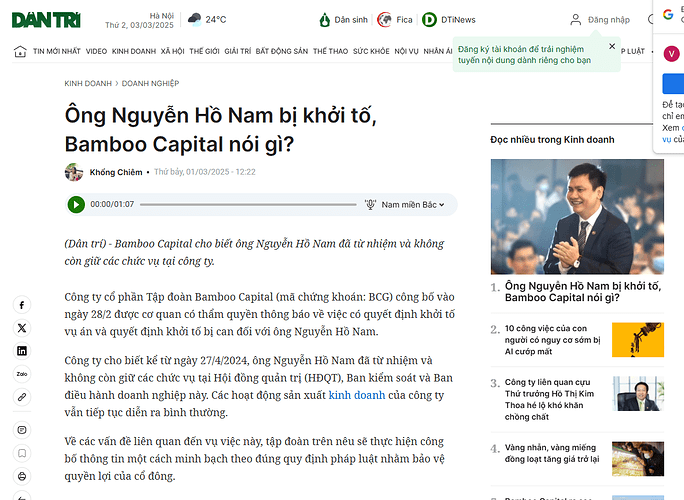Open the Dân trí logo homepage
The width and height of the screenshot is (684, 500).
pos(46,20)
